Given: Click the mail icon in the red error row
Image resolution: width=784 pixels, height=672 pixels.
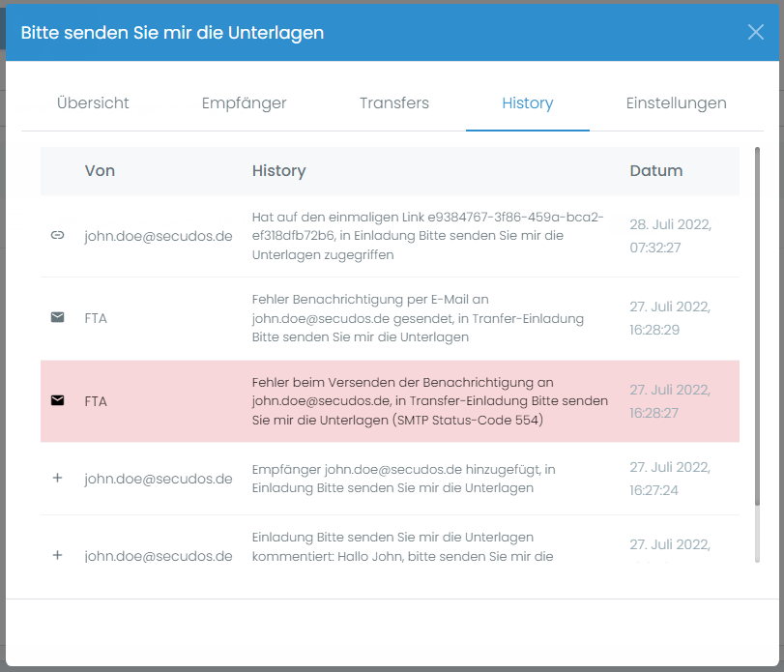Looking at the screenshot, I should 57,400.
